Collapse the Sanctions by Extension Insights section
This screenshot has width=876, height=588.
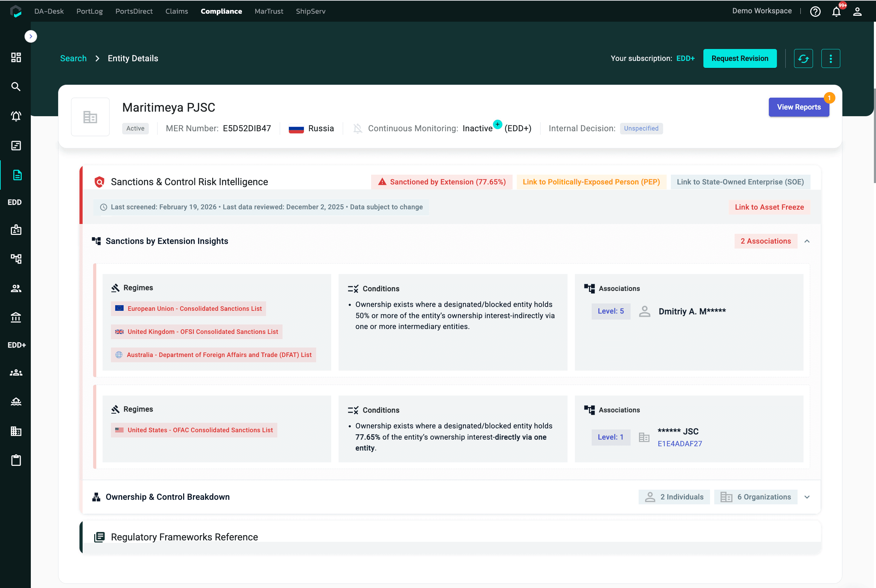point(807,241)
